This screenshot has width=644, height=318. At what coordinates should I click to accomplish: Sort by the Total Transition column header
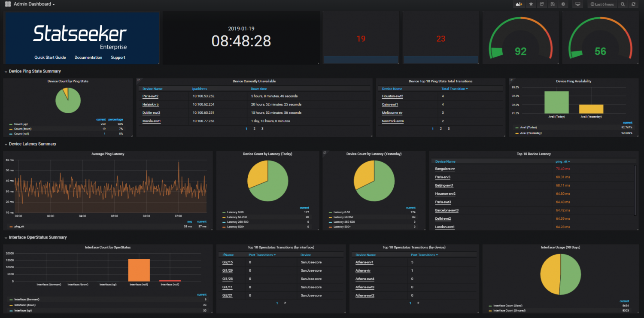coord(454,89)
